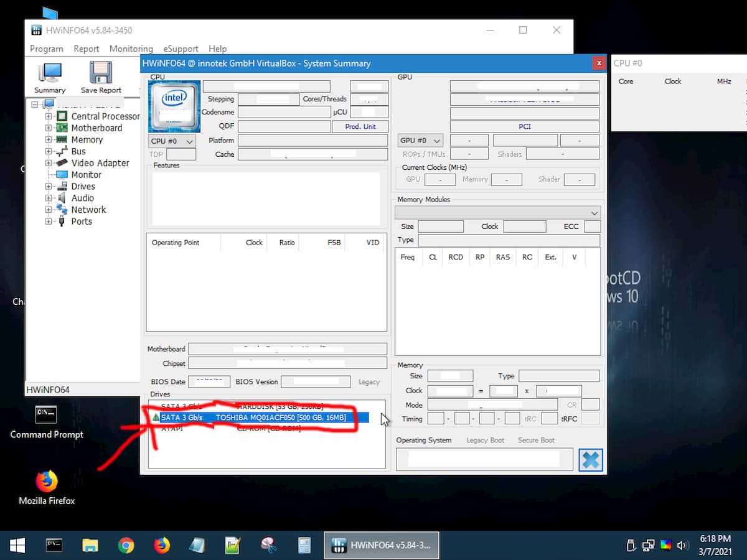This screenshot has height=560, width=747.
Task: Select the TOSHIBA MQ01ACF050 drive row
Action: (x=259, y=418)
